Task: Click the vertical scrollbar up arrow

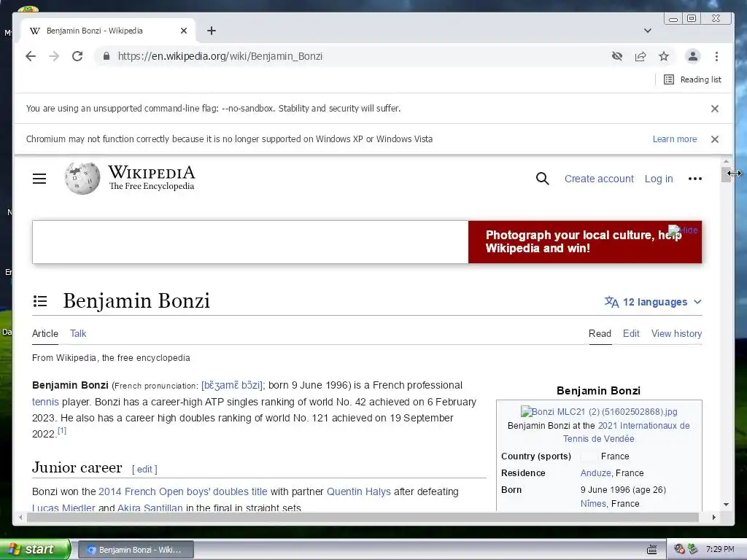Action: click(x=726, y=162)
